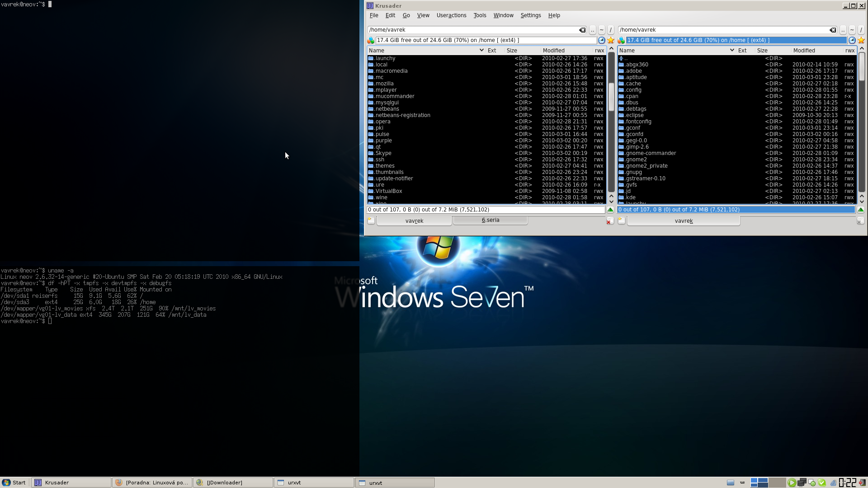Open left panel history clock button
Screen dimensions: 868x488
pyautogui.click(x=602, y=40)
